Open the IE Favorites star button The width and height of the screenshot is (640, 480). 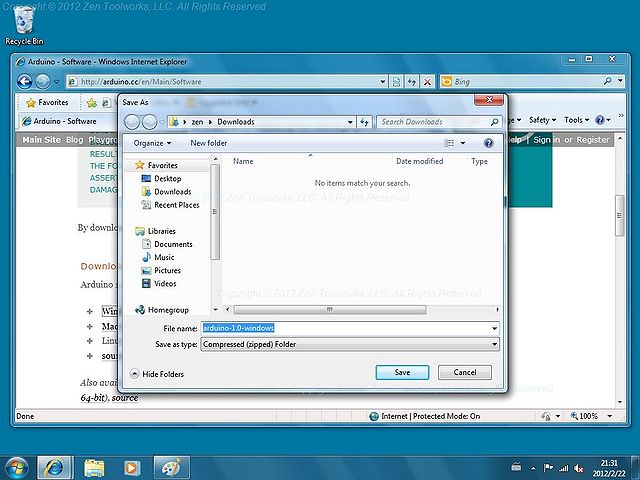point(47,102)
